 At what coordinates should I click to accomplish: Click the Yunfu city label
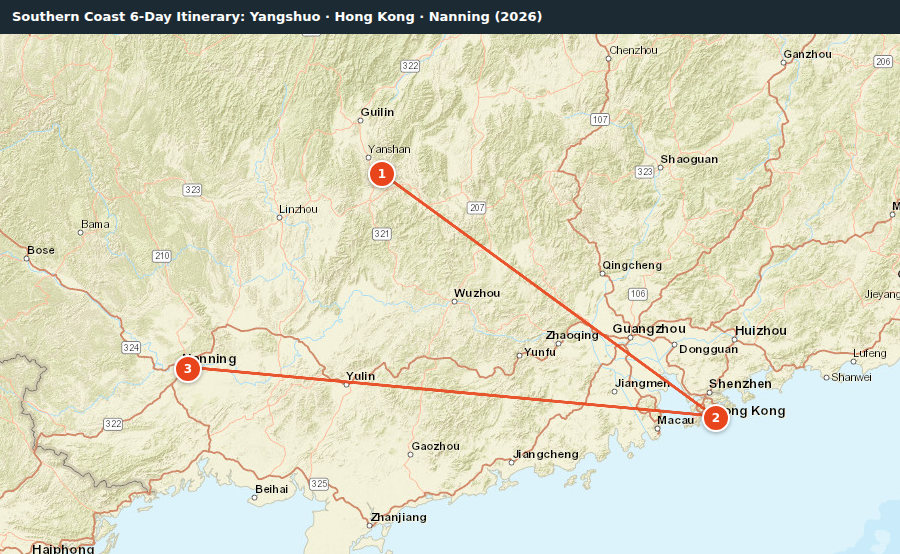tap(540, 352)
